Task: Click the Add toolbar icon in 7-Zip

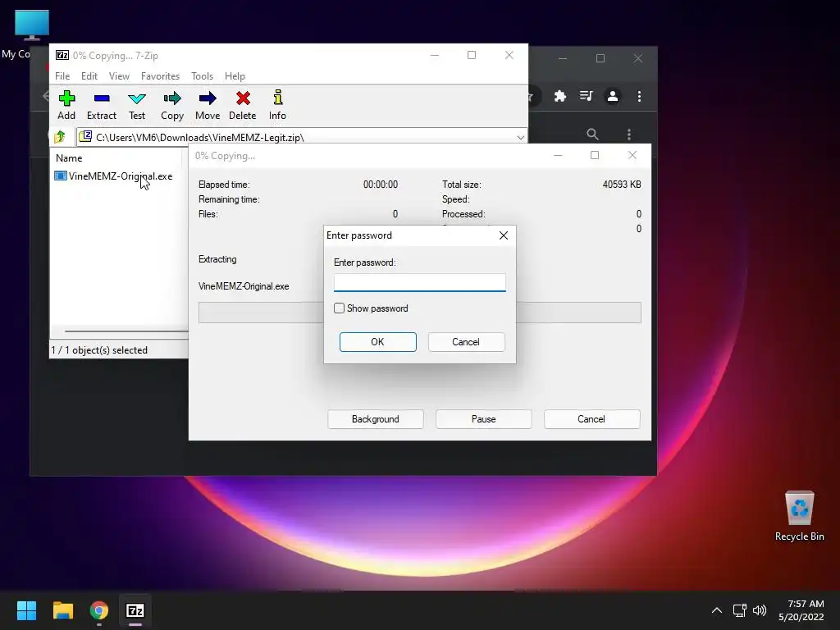Action: click(66, 105)
